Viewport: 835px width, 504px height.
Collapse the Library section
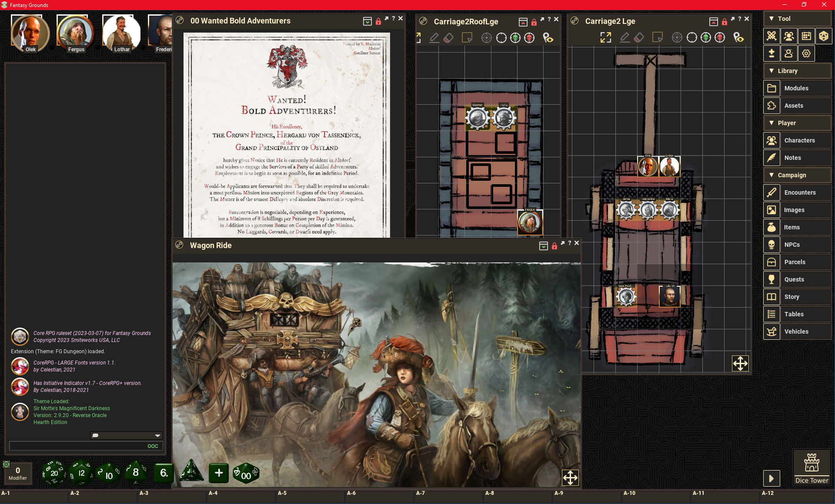coord(797,71)
